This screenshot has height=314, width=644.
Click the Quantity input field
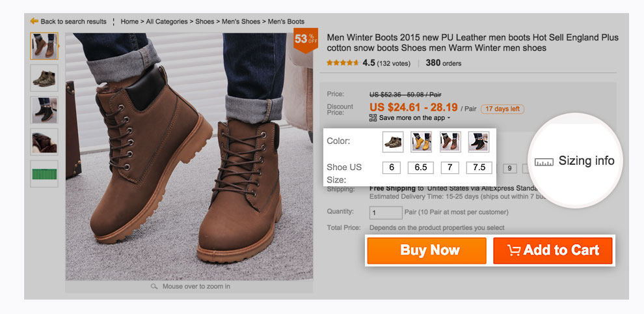[x=386, y=212]
